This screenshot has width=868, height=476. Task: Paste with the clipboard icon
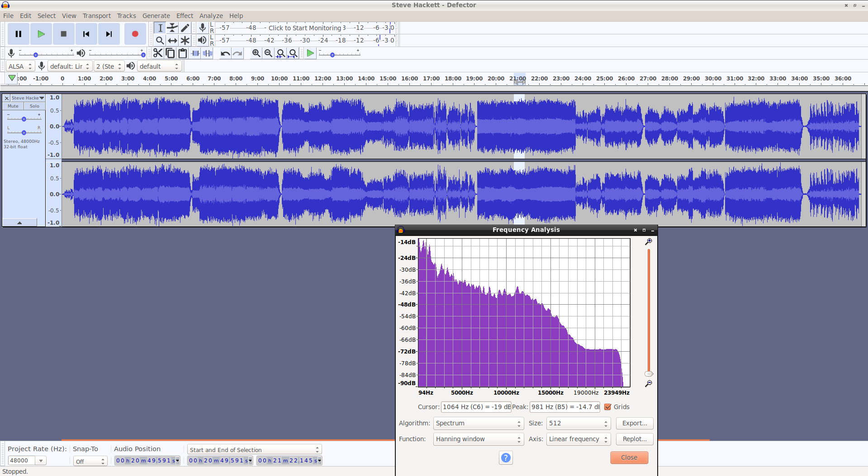[x=183, y=53]
